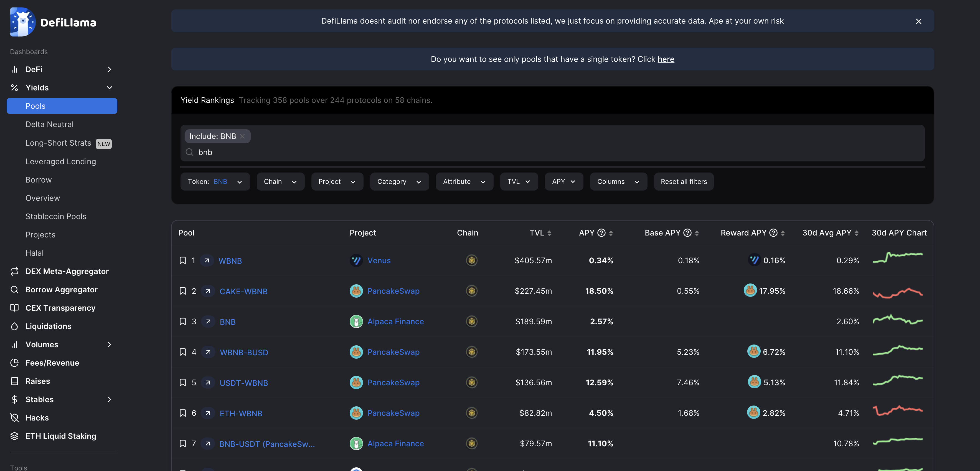This screenshot has height=471, width=980.
Task: Go to Delta Neutral page
Action: tap(49, 125)
